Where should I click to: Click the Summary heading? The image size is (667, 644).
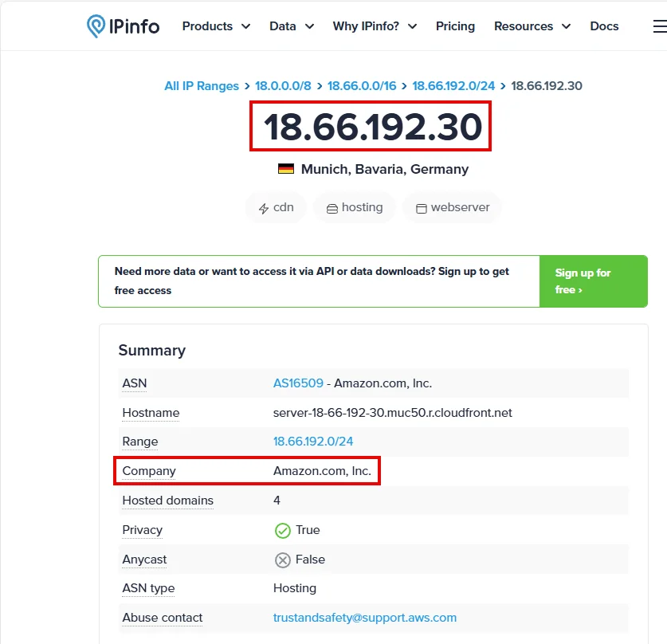(x=152, y=351)
